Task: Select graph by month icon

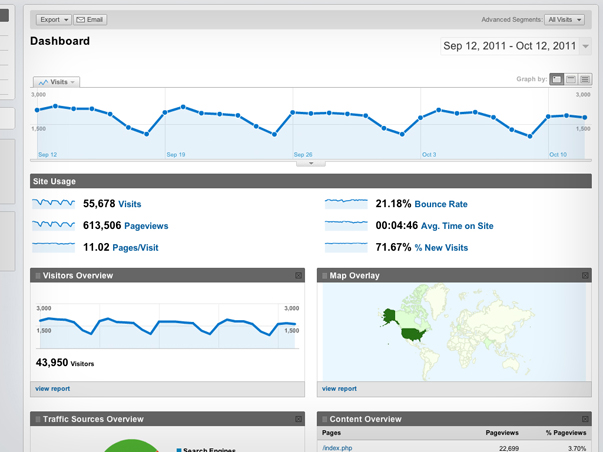Action: pyautogui.click(x=585, y=79)
